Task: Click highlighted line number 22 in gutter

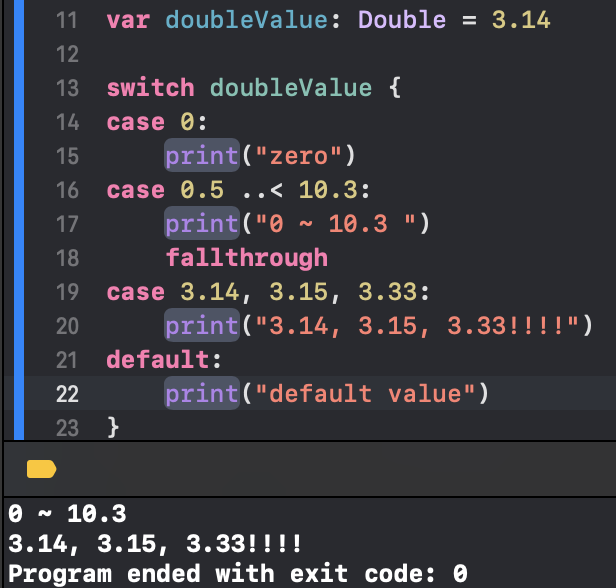Action: point(67,394)
